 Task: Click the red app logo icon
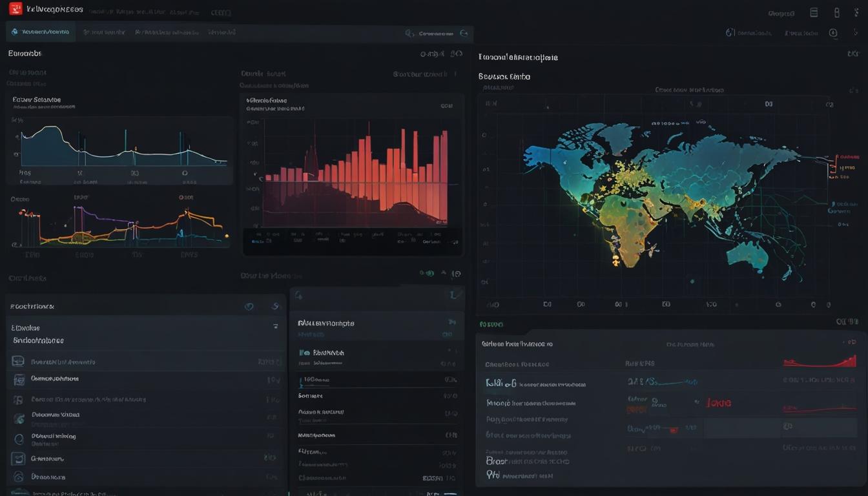point(15,9)
